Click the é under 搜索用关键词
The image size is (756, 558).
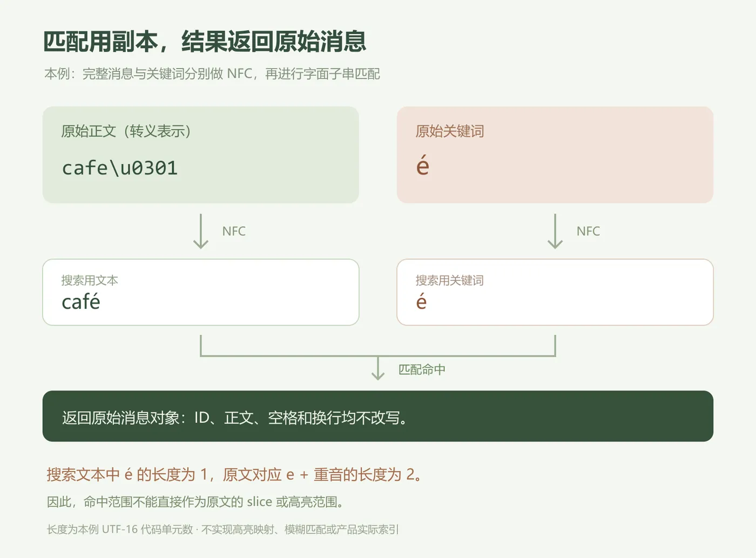point(422,302)
